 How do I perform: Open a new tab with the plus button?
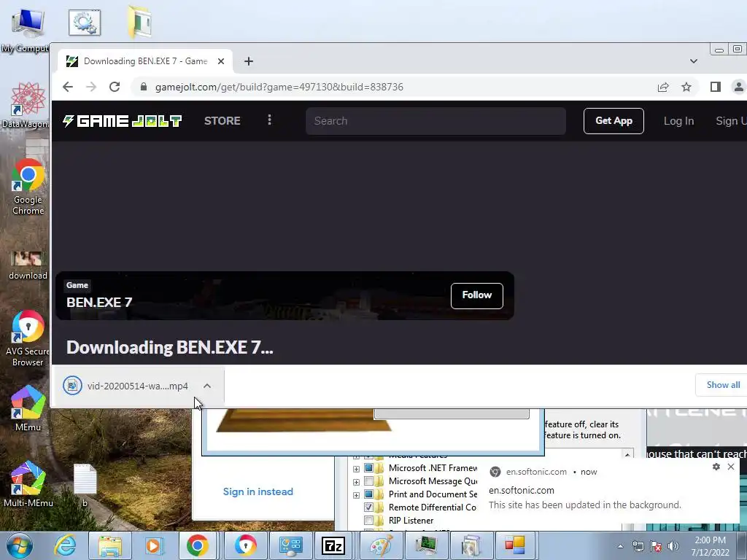point(248,61)
